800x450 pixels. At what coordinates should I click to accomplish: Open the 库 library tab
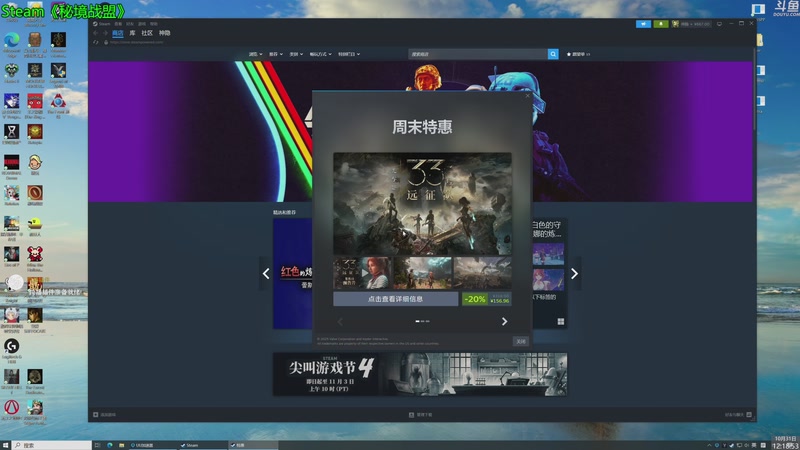[x=132, y=33]
